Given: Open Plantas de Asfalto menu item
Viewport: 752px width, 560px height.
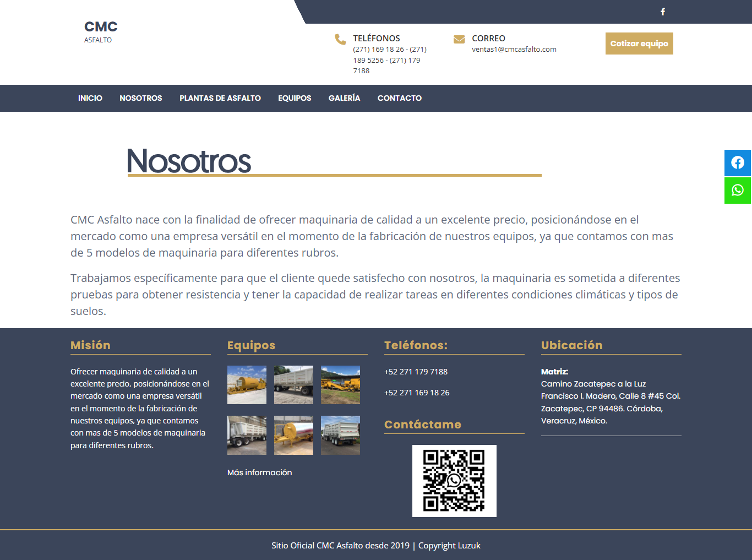Looking at the screenshot, I should coord(220,98).
